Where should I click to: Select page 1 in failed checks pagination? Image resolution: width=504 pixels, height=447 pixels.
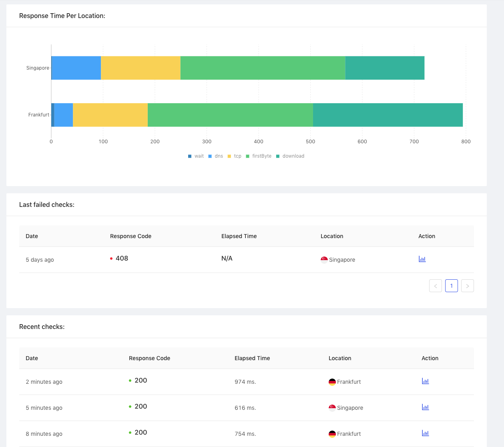452,286
